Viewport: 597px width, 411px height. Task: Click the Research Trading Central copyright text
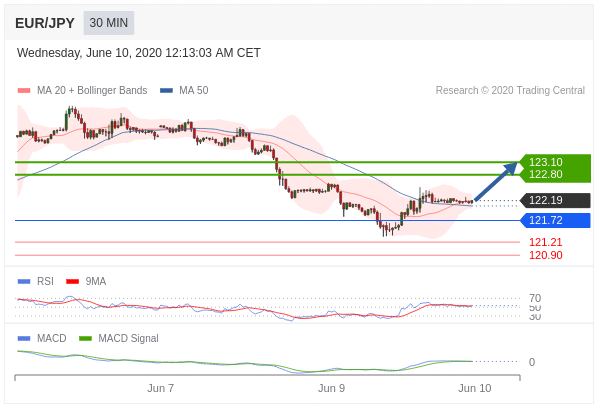pos(510,90)
